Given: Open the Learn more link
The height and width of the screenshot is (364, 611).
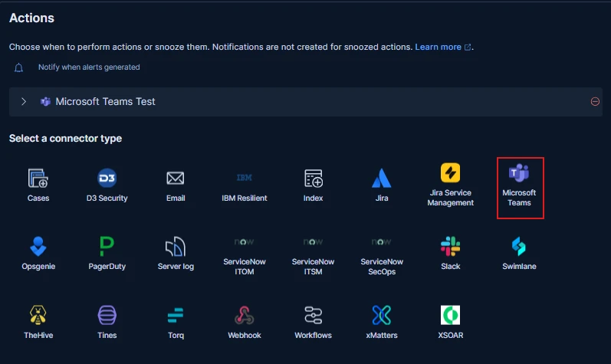Looking at the screenshot, I should 442,47.
